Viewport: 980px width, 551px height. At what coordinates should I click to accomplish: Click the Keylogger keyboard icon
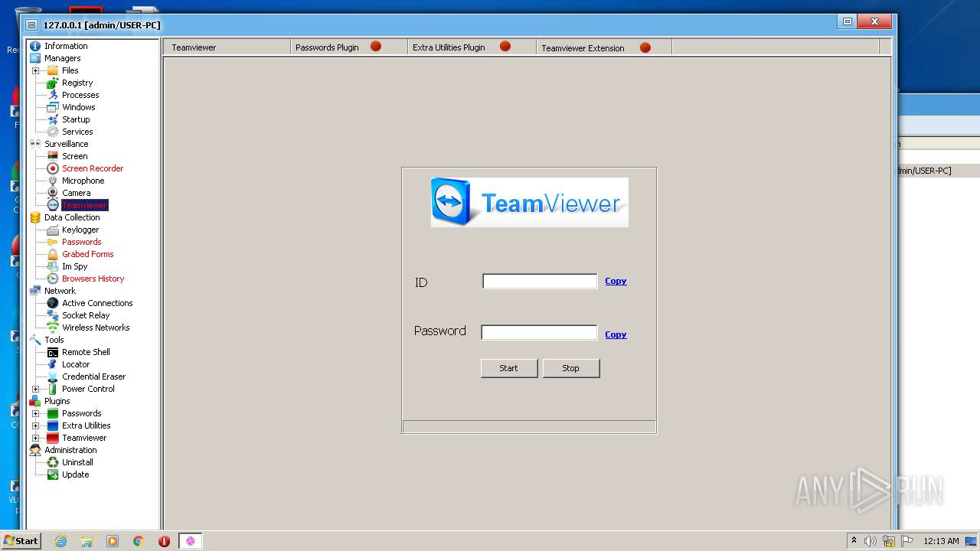53,230
